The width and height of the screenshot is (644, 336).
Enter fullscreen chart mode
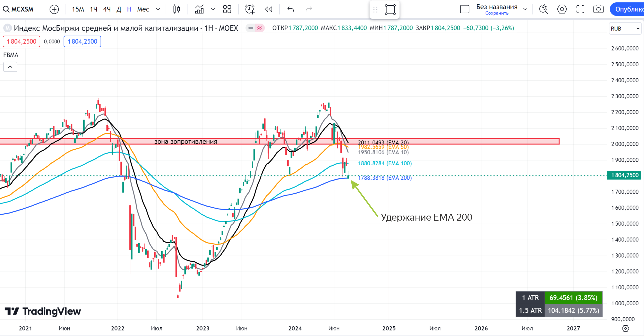point(580,9)
